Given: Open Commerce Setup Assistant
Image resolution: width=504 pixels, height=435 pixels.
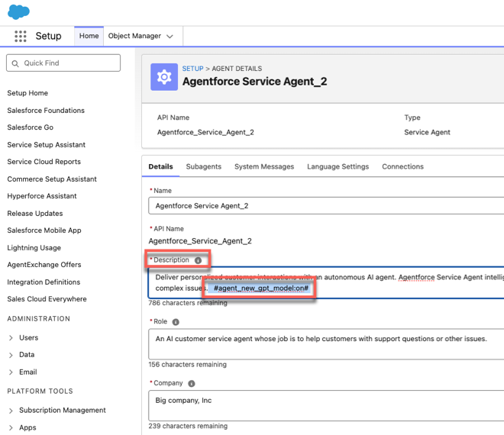Looking at the screenshot, I should 52,179.
